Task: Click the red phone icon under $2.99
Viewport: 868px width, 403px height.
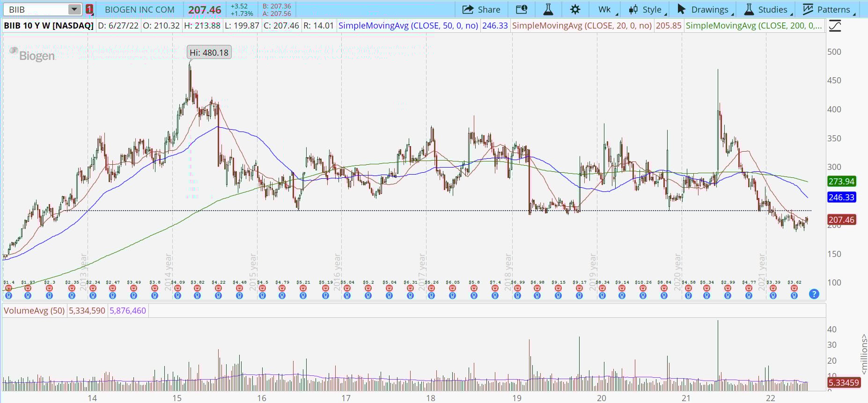Action: point(728,288)
